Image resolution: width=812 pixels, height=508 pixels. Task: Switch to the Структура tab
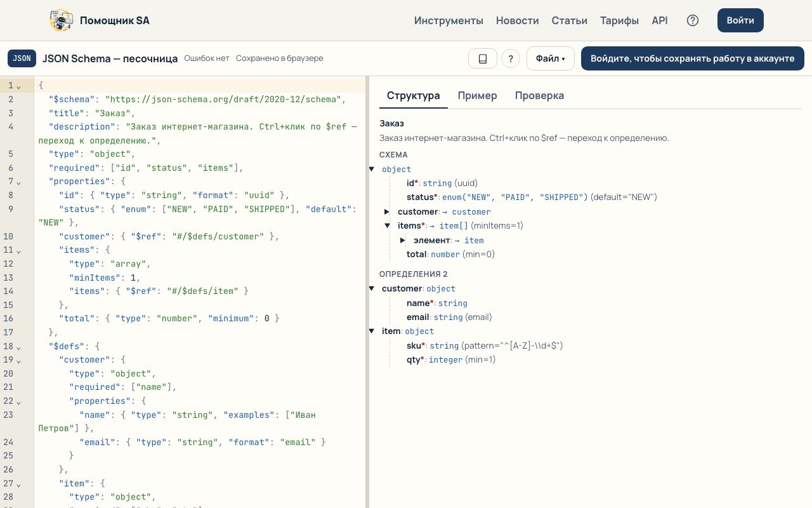click(x=414, y=96)
